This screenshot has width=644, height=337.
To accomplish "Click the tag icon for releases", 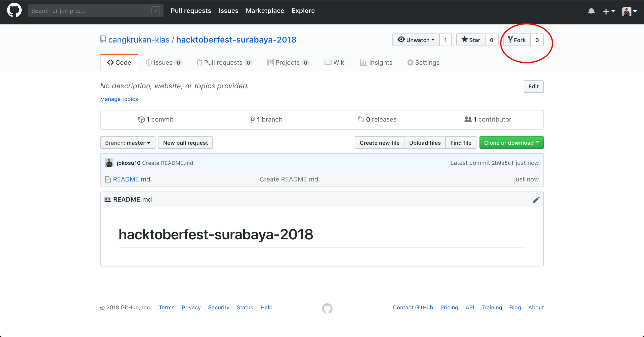I will click(x=361, y=120).
